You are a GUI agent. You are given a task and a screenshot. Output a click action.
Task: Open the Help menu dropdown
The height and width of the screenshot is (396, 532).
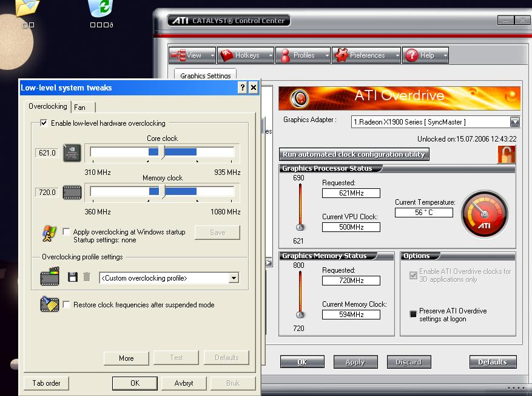(425, 55)
